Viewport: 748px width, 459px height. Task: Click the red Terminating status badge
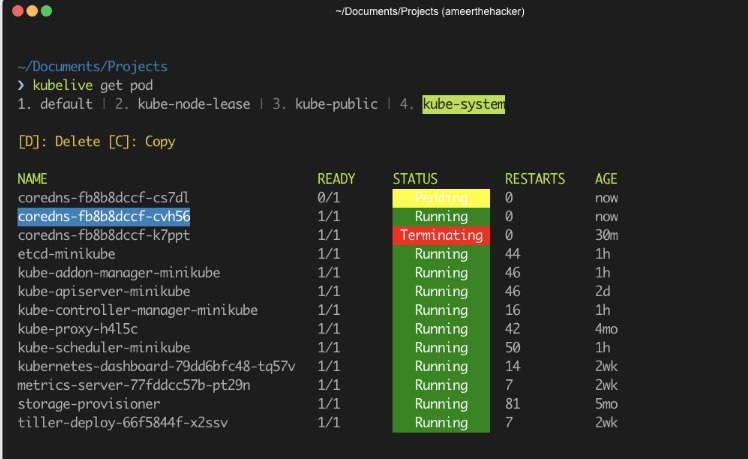441,235
